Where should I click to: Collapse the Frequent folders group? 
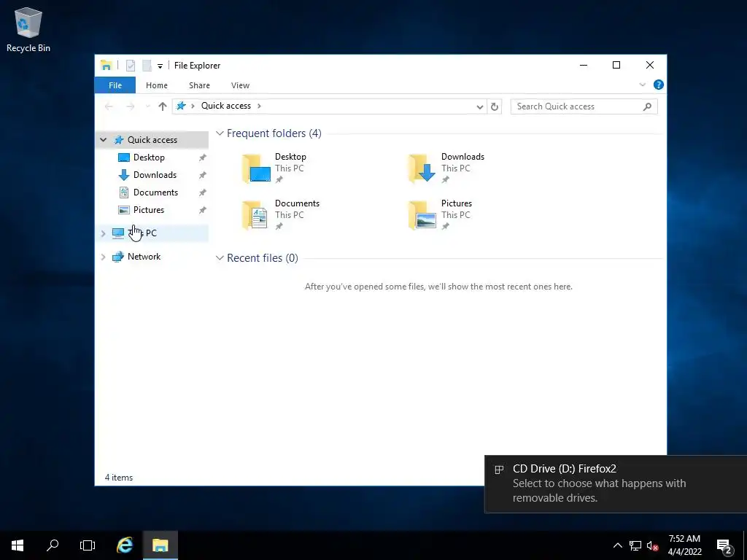click(220, 133)
